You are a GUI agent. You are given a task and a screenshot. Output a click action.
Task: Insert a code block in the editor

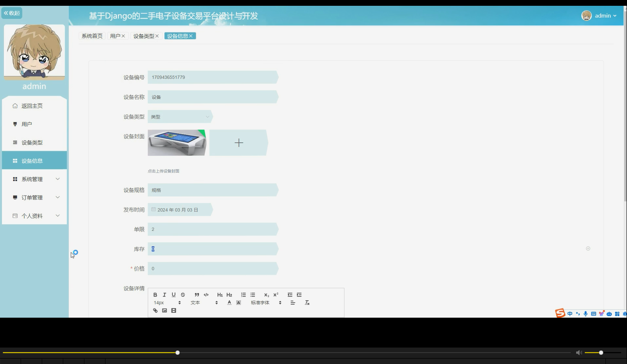[206, 295]
